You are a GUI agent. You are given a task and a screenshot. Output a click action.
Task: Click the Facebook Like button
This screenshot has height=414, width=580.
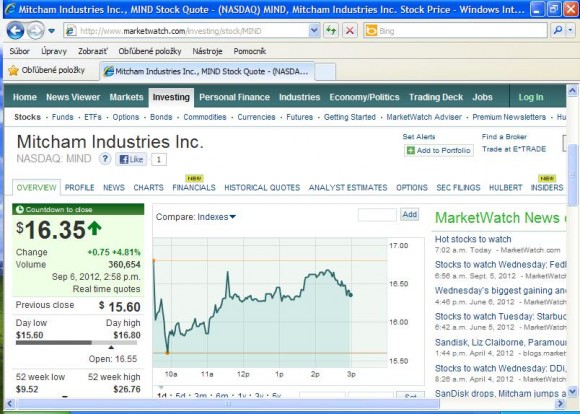(x=131, y=159)
